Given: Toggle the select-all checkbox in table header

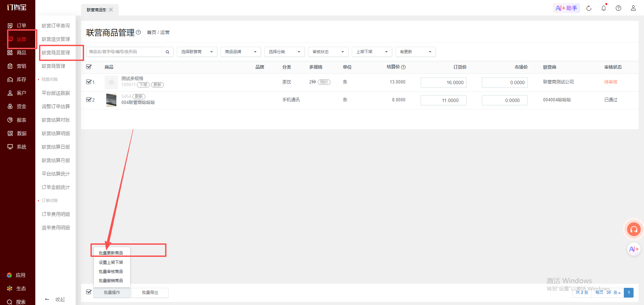Looking at the screenshot, I should tap(89, 67).
